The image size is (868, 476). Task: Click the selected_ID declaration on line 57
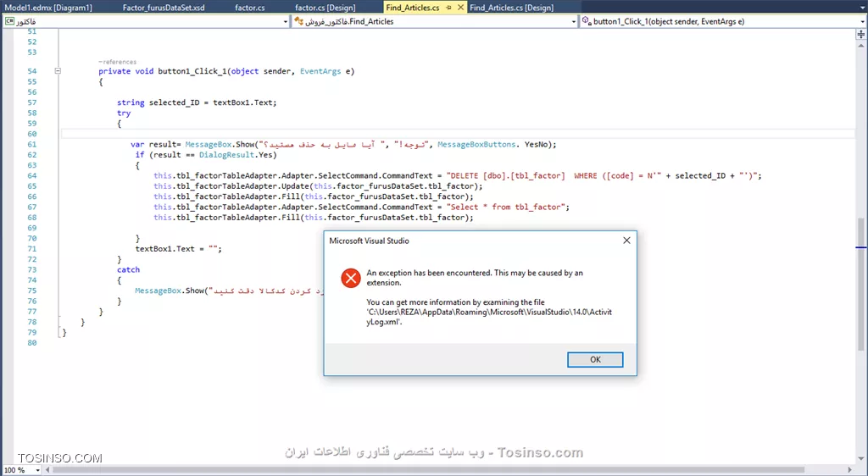coord(174,102)
